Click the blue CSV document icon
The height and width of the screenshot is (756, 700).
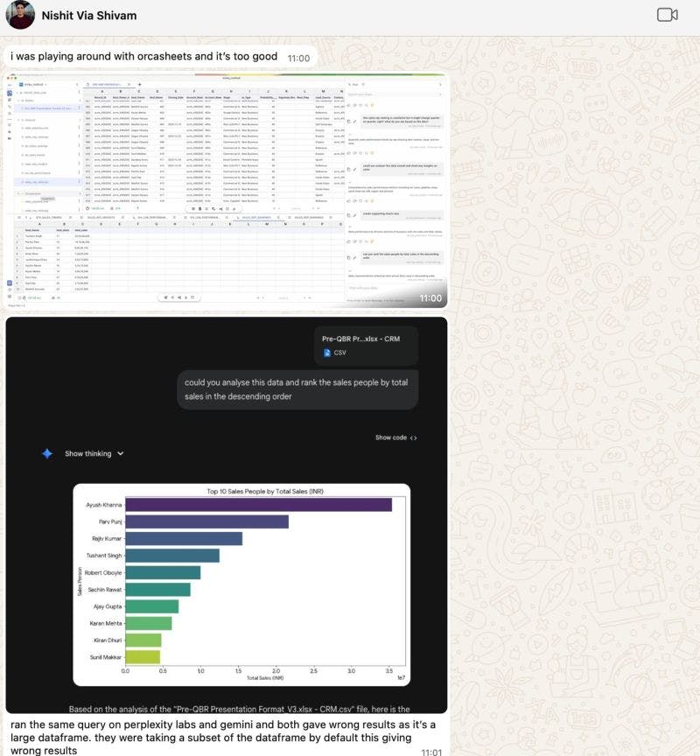click(x=327, y=353)
